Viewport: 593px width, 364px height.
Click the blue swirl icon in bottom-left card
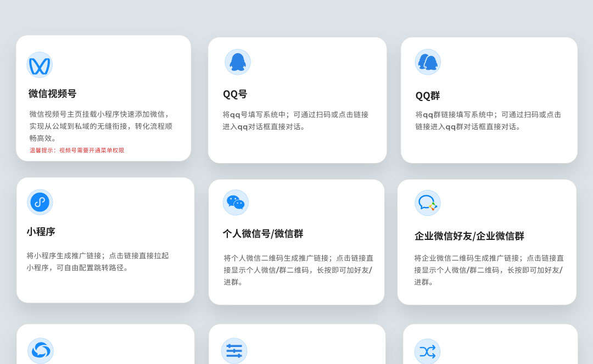41,350
